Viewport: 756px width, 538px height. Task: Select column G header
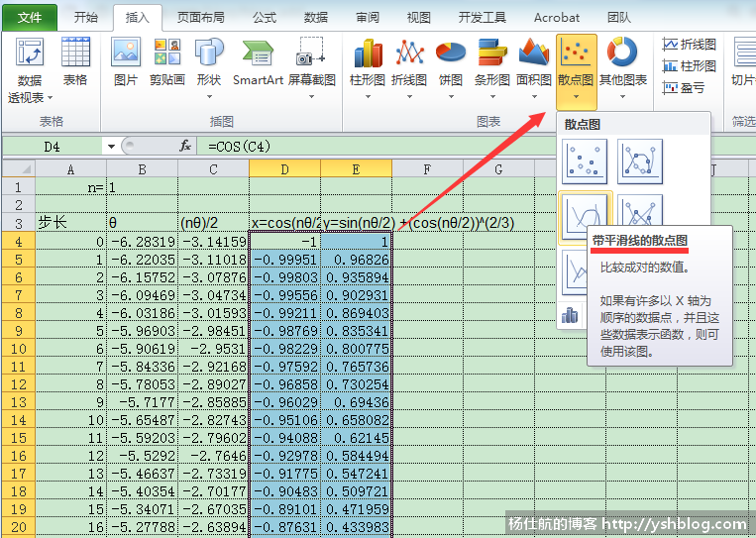click(x=499, y=169)
